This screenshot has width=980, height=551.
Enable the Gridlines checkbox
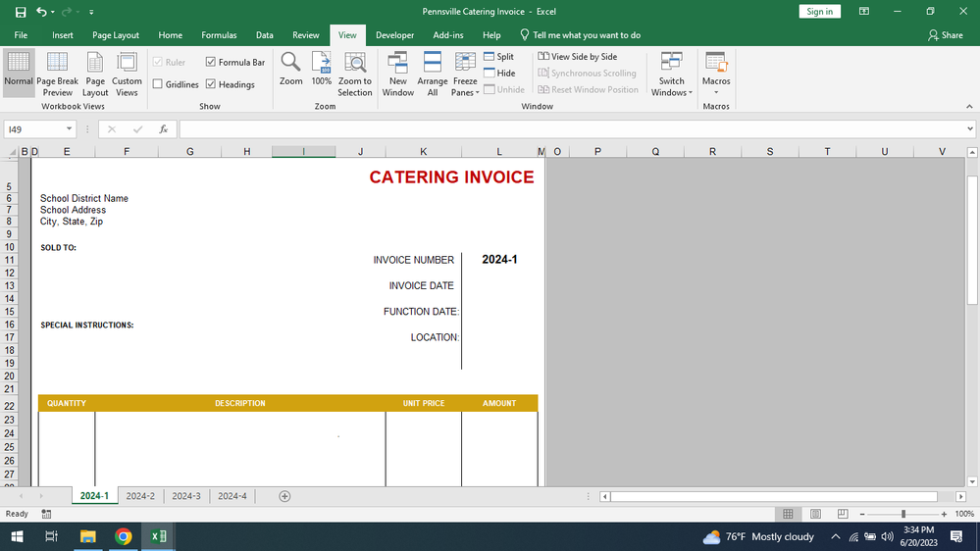point(158,83)
